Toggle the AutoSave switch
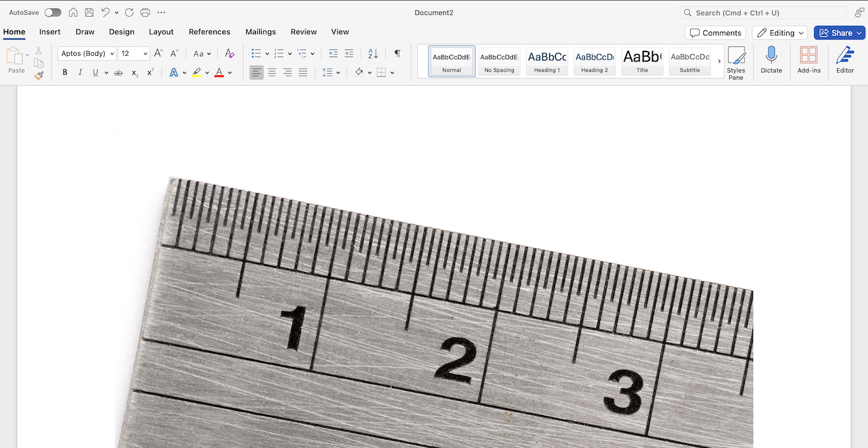868x448 pixels. pos(53,13)
